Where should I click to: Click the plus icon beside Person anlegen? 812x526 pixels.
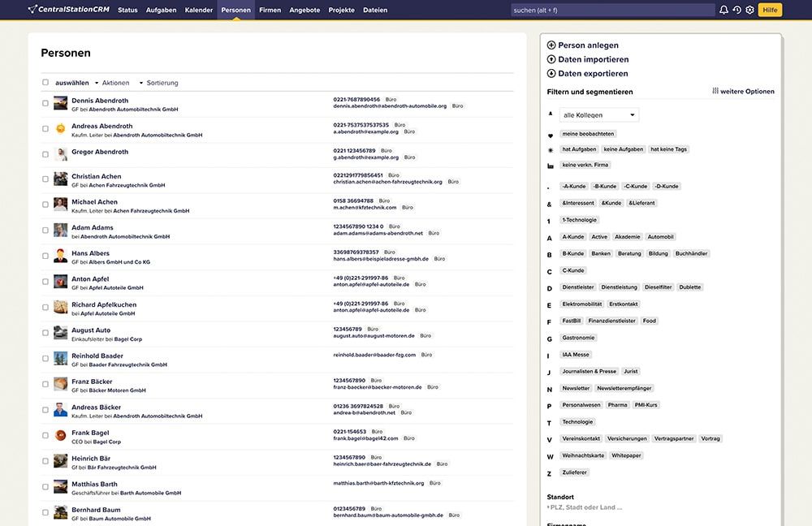point(551,45)
